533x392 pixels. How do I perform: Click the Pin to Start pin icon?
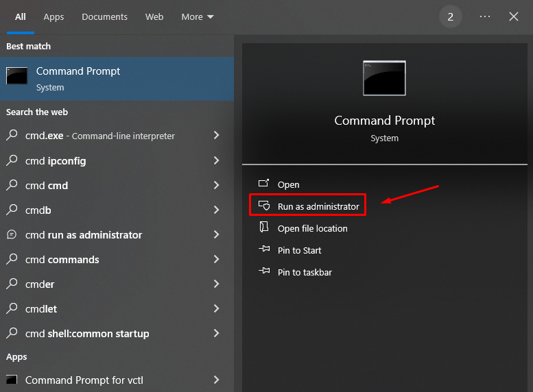pyautogui.click(x=263, y=250)
